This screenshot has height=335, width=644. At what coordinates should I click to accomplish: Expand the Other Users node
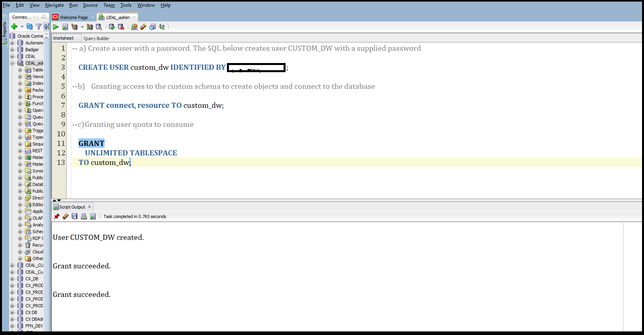(20, 258)
